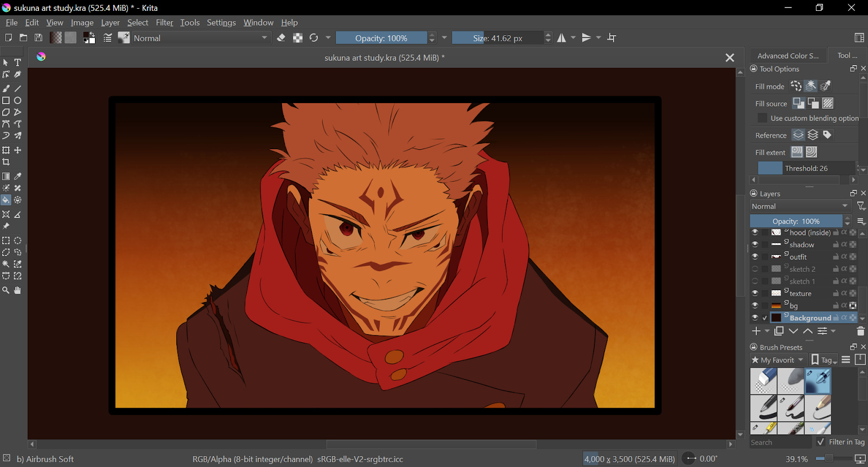Select the Ellipse shape tool
The height and width of the screenshot is (467, 868).
[x=18, y=100]
